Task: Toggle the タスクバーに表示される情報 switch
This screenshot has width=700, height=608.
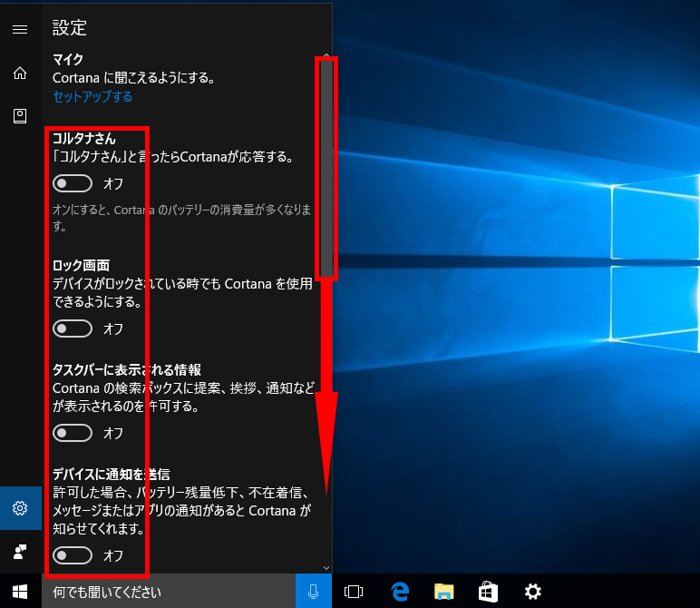Action: pyautogui.click(x=73, y=433)
